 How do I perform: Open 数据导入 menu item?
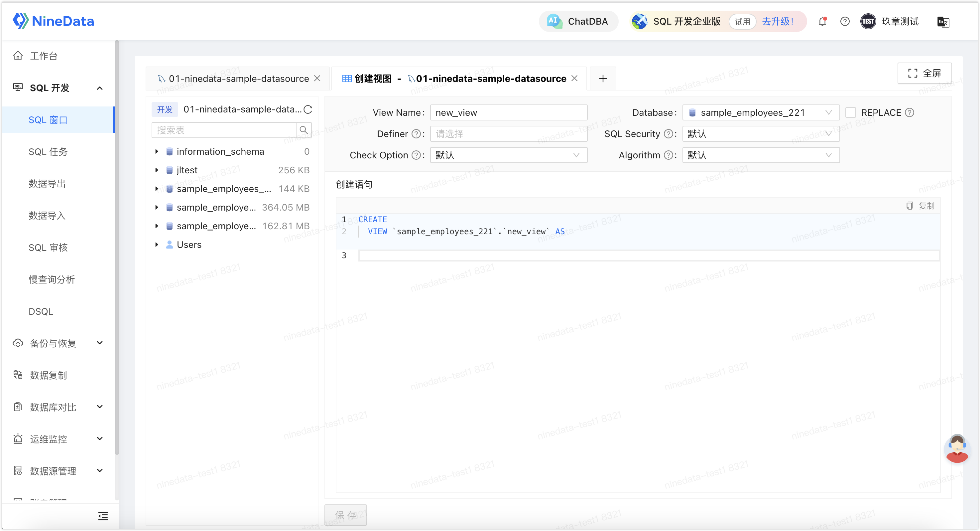point(47,216)
